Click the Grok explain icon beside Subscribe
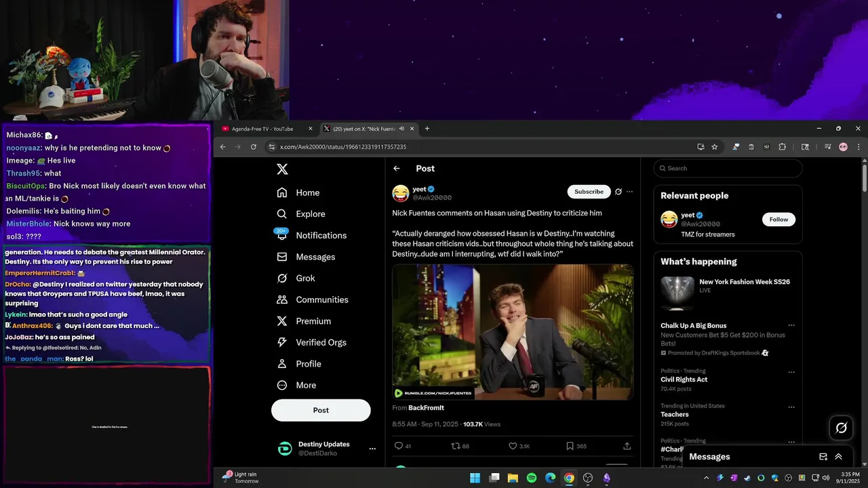This screenshot has height=488, width=868. click(x=618, y=192)
